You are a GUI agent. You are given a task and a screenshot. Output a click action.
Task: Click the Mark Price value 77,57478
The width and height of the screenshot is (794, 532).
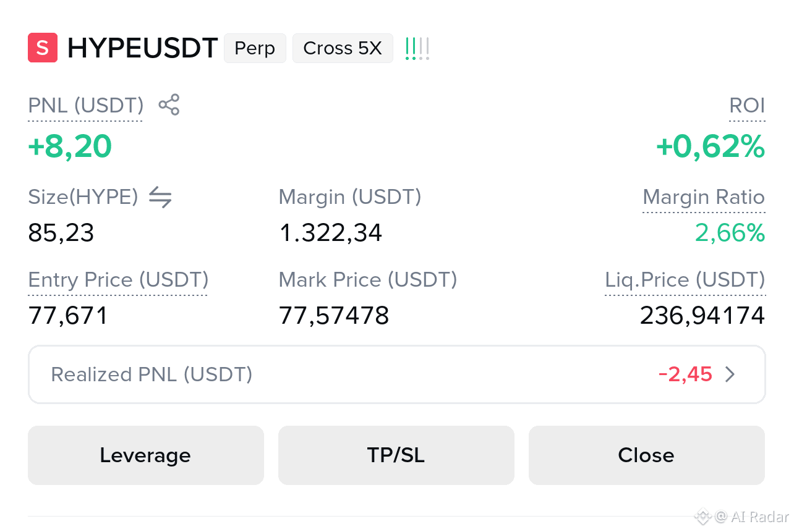(334, 316)
